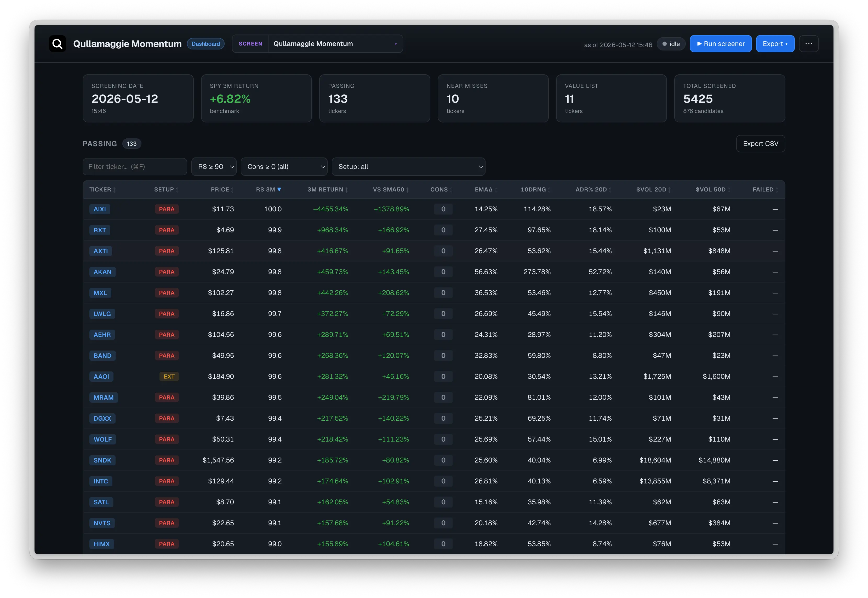Click AIXI's +4455.34% return value

pos(331,209)
